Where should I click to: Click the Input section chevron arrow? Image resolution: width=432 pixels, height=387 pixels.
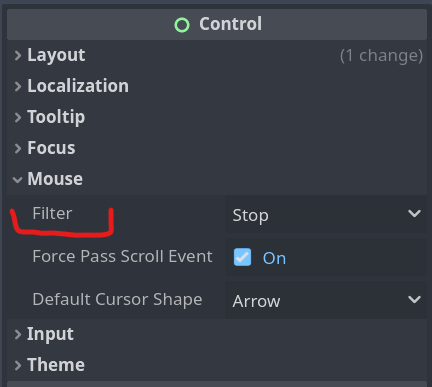tap(18, 334)
